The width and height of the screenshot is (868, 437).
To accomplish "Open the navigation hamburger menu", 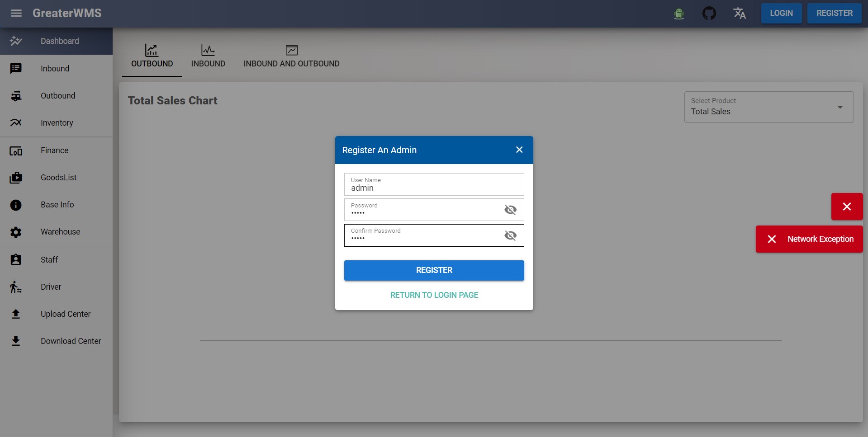I will (16, 13).
